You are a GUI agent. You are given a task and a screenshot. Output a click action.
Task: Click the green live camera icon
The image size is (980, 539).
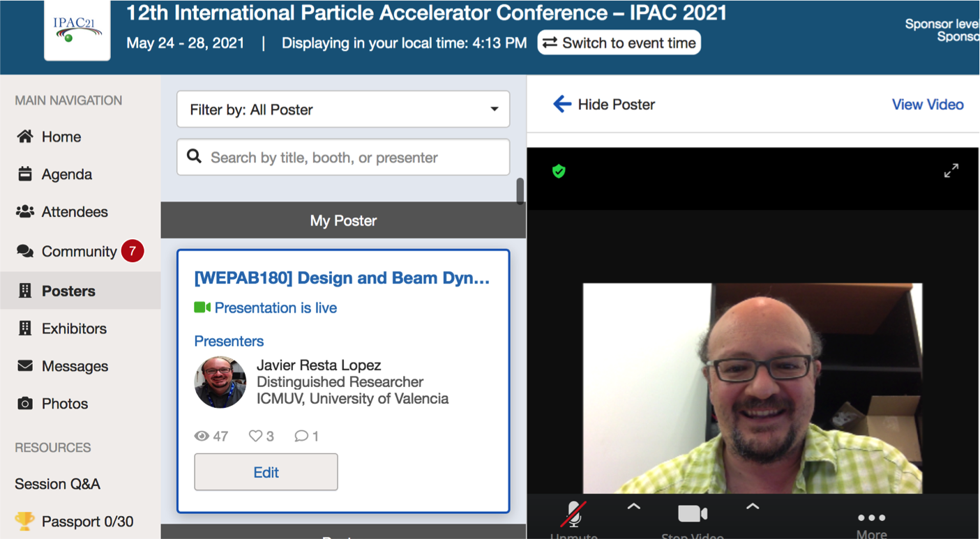tap(202, 308)
